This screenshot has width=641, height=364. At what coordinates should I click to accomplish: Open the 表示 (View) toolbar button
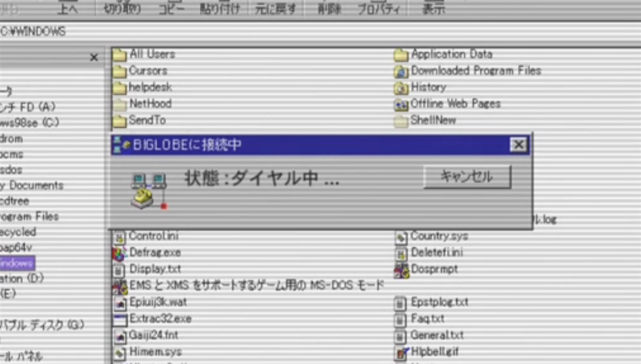coord(434,8)
